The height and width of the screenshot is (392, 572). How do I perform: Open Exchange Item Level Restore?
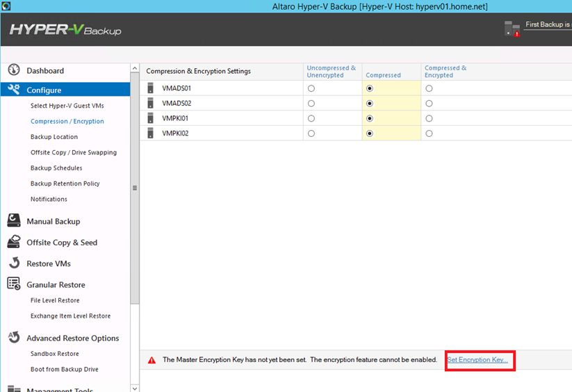point(70,316)
